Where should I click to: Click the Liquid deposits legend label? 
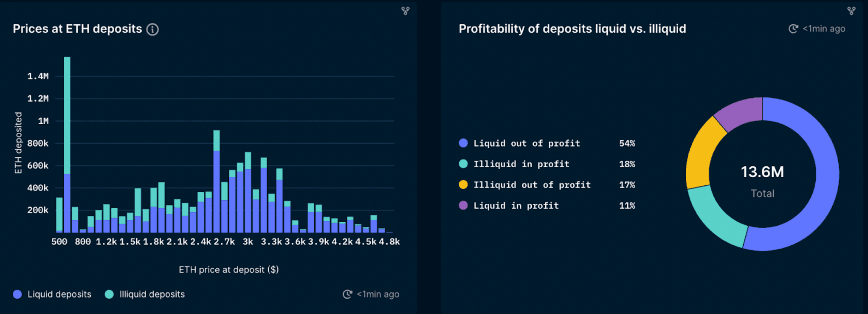59,294
